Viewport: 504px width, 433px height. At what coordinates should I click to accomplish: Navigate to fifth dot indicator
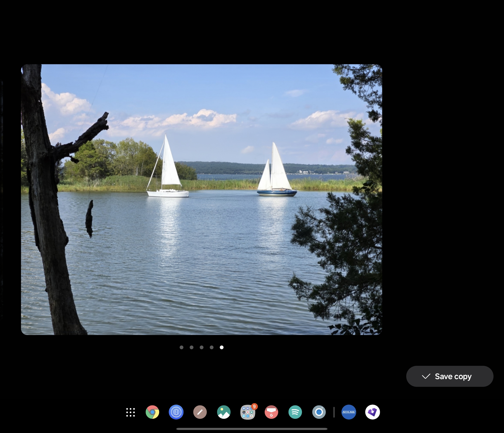pos(222,347)
